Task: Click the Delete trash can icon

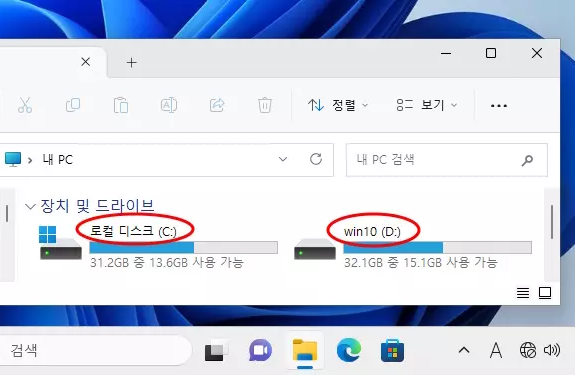Action: (x=265, y=105)
